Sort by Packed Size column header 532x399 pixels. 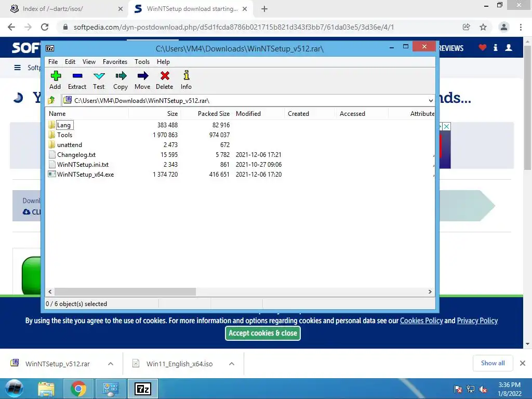pos(206,114)
